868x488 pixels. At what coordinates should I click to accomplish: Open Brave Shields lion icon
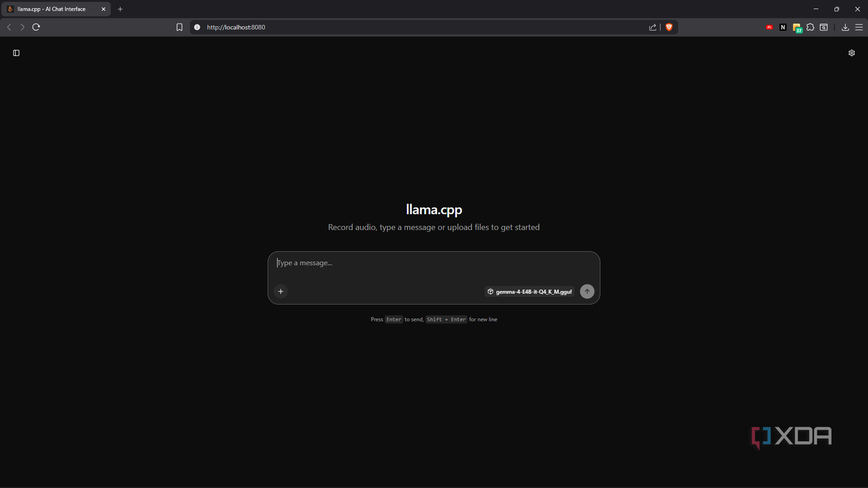(x=669, y=27)
